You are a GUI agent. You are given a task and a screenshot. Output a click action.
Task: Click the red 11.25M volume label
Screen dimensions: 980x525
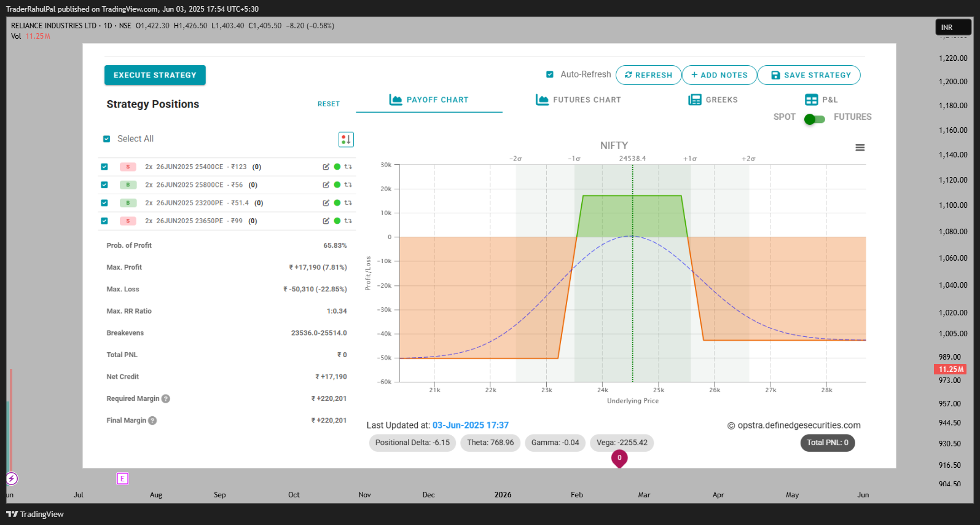point(951,369)
